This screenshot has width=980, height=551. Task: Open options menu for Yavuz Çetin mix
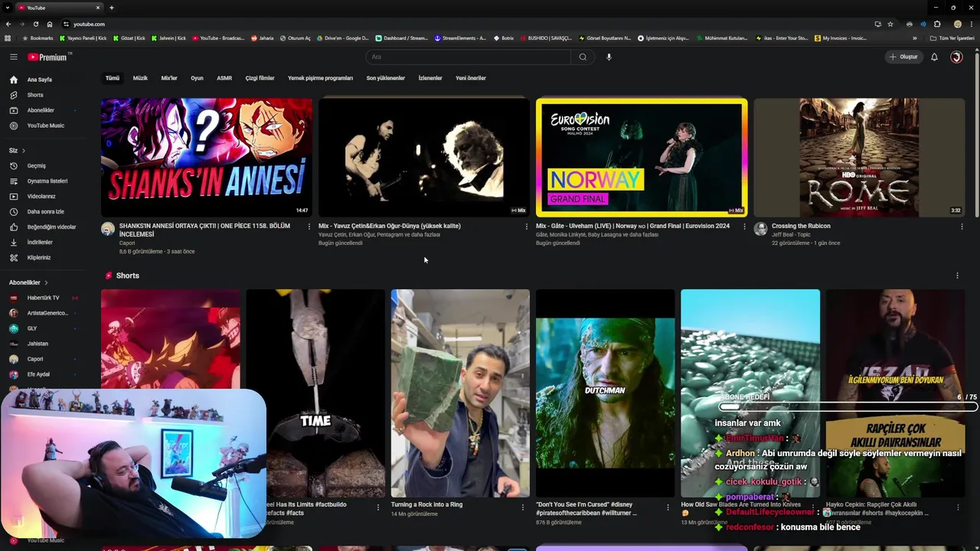pos(527,227)
